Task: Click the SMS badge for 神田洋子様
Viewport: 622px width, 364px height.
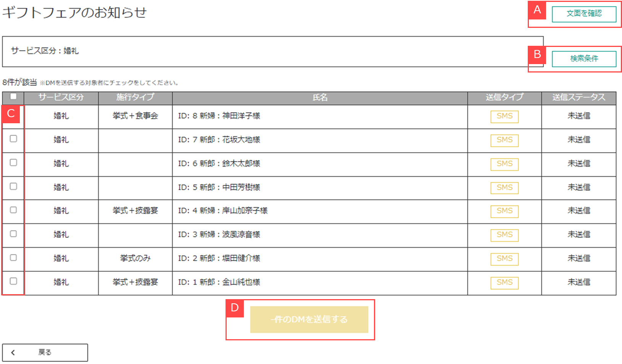Action: (504, 116)
